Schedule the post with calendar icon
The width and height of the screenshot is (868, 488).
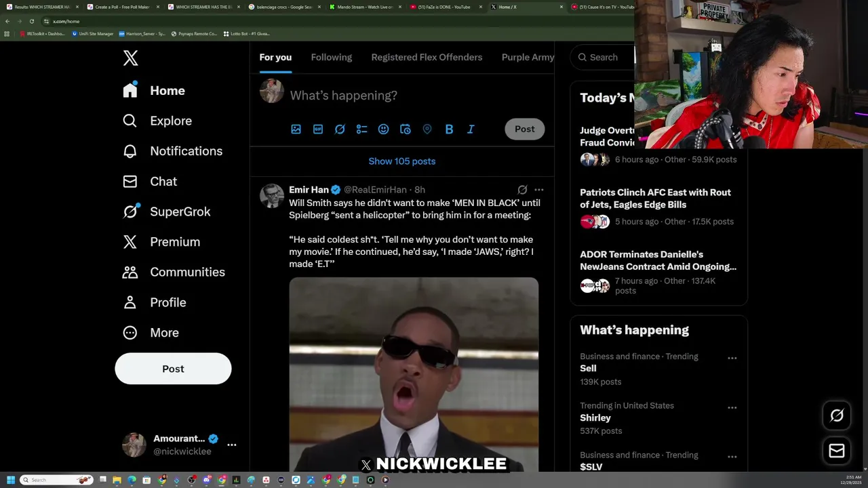pyautogui.click(x=405, y=129)
